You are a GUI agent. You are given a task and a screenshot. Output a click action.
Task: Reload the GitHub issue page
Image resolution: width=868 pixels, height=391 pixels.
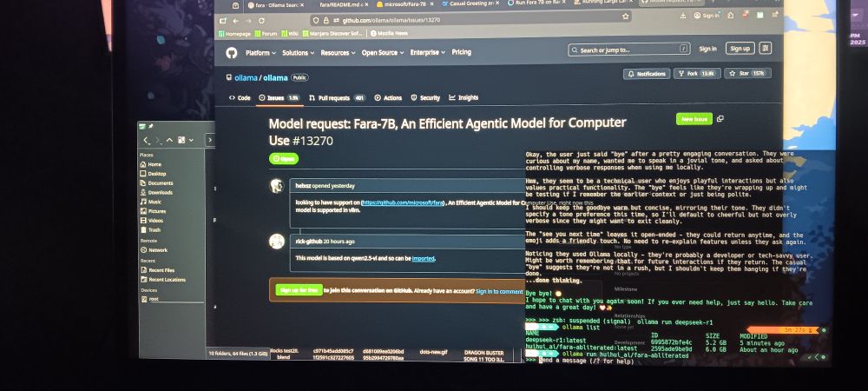[261, 21]
